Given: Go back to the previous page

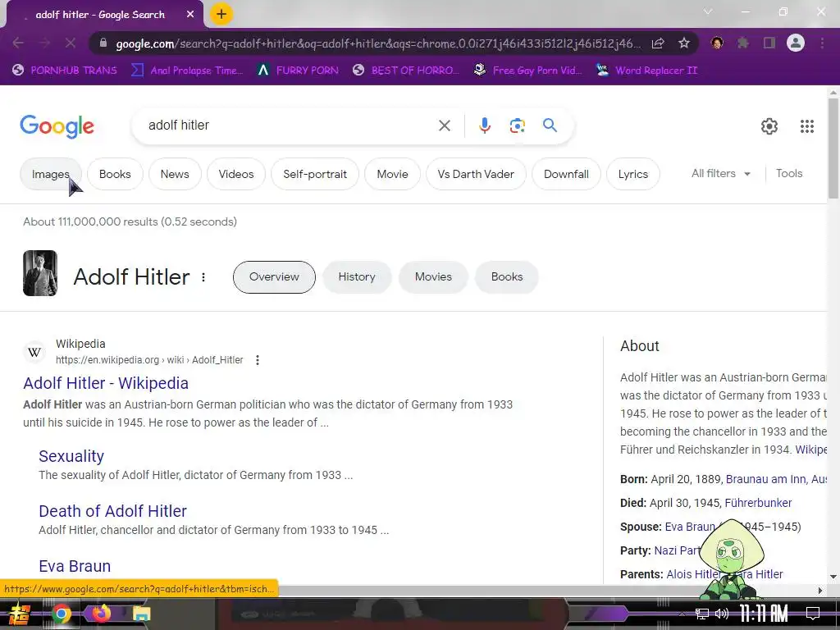Looking at the screenshot, I should click(x=18, y=43).
